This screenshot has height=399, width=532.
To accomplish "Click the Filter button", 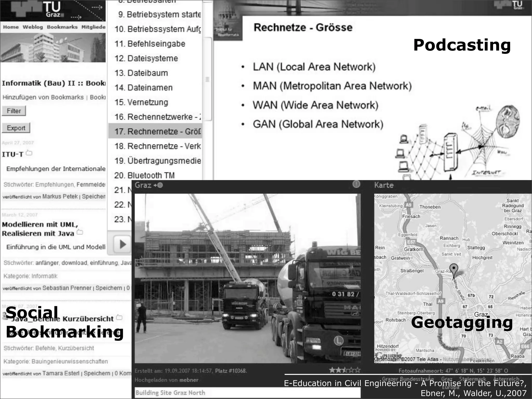I will 14,111.
